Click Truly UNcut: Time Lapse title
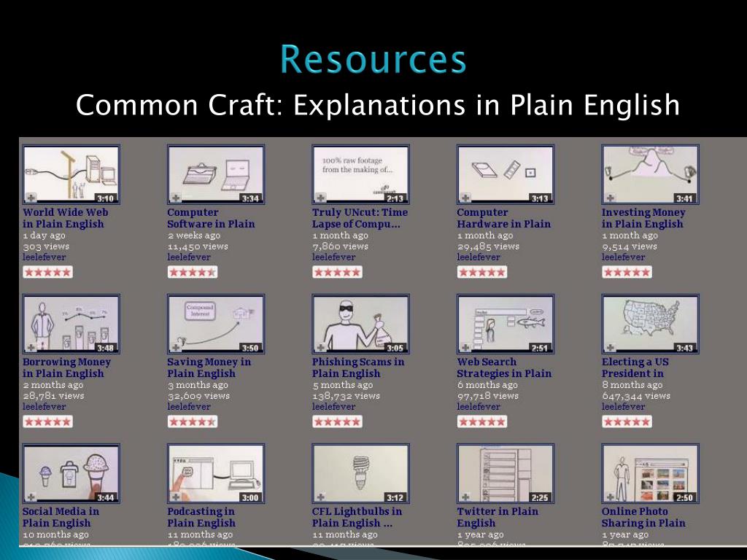The image size is (747, 560). pos(360,218)
